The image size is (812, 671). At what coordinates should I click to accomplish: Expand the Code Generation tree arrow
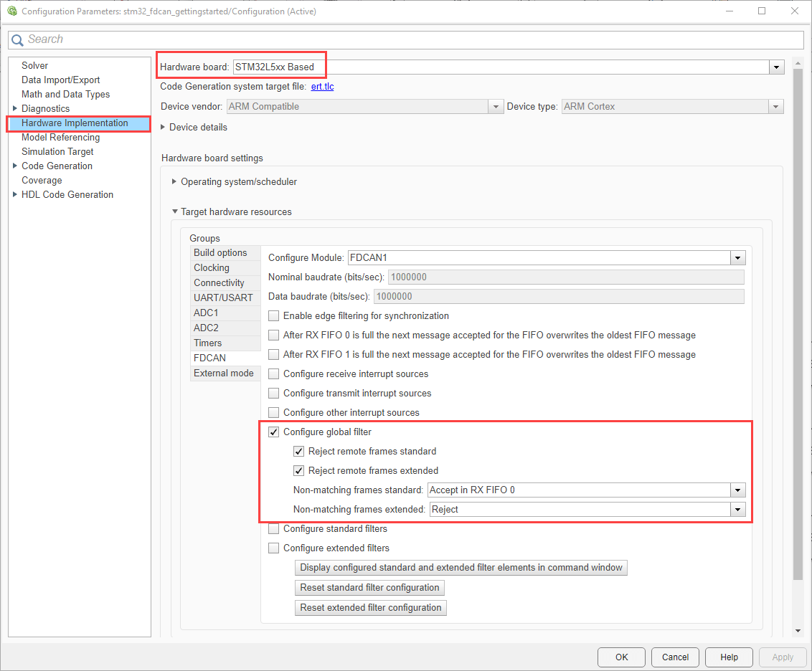point(14,166)
